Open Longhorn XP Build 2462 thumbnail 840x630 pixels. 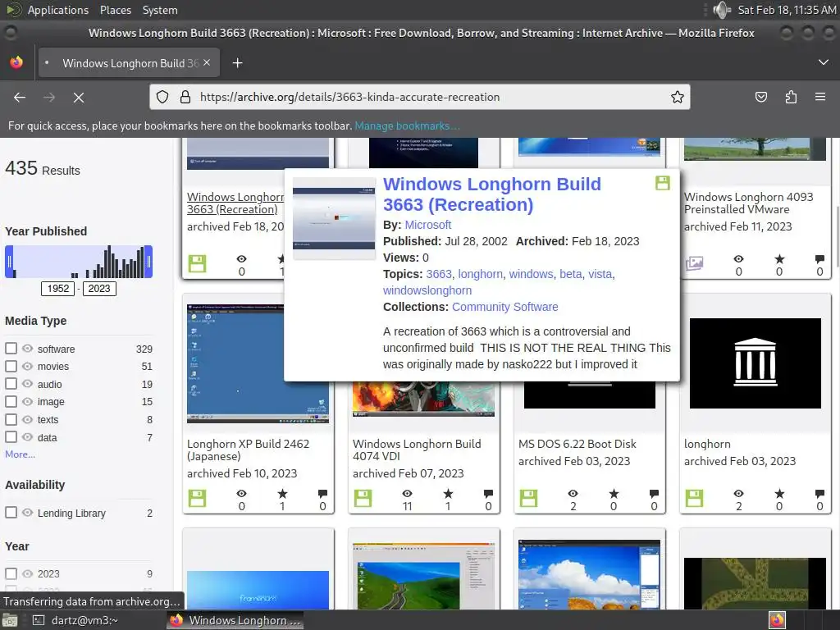point(258,363)
